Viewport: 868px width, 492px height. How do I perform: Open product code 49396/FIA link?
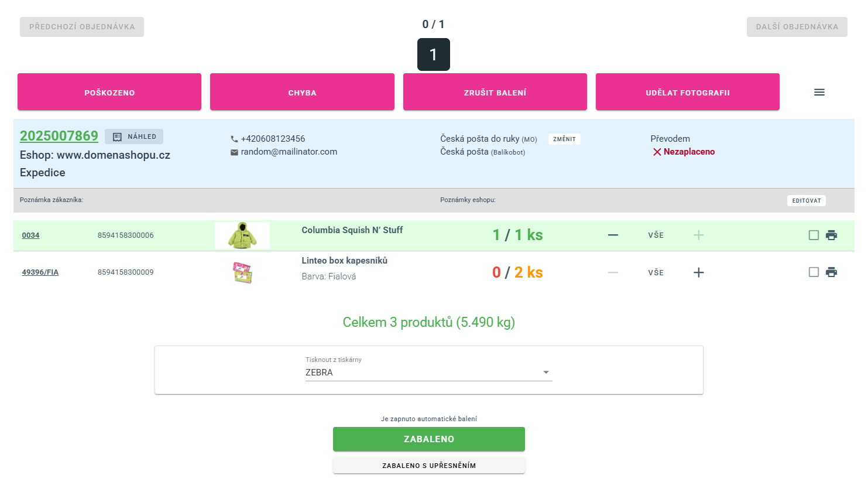pos(40,272)
